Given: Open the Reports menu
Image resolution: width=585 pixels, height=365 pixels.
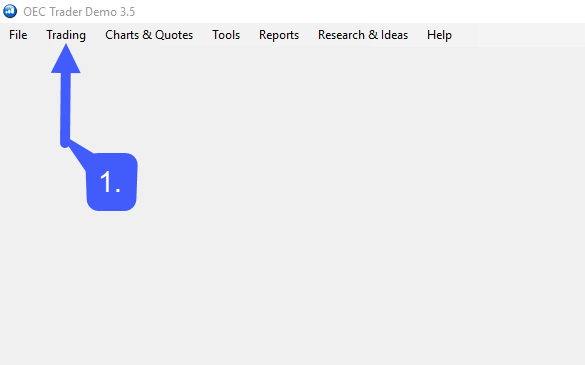Looking at the screenshot, I should 279,35.
